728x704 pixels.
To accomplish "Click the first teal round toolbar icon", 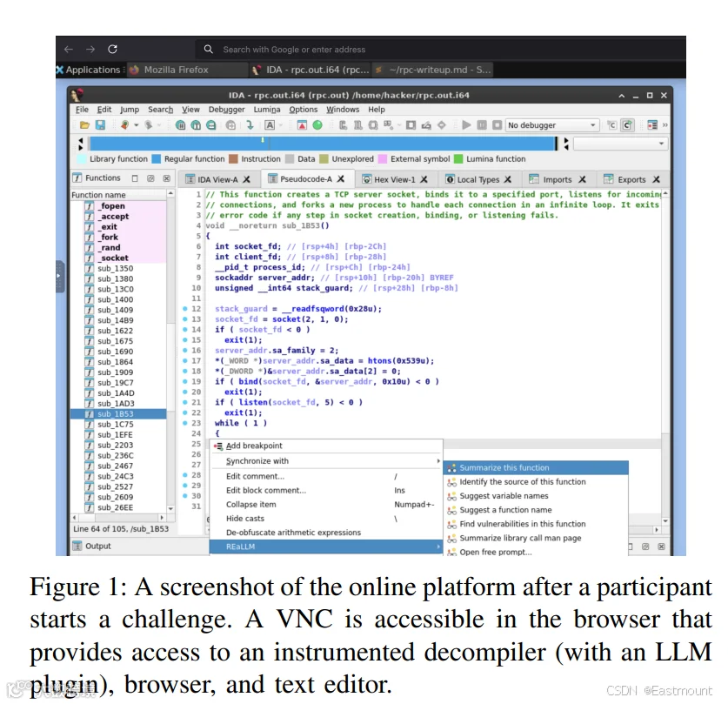I will [180, 125].
